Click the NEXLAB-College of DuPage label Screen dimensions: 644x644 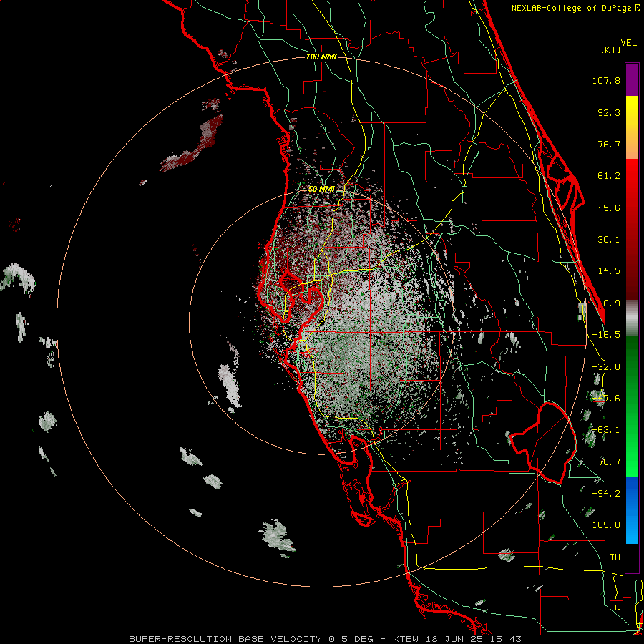point(572,8)
